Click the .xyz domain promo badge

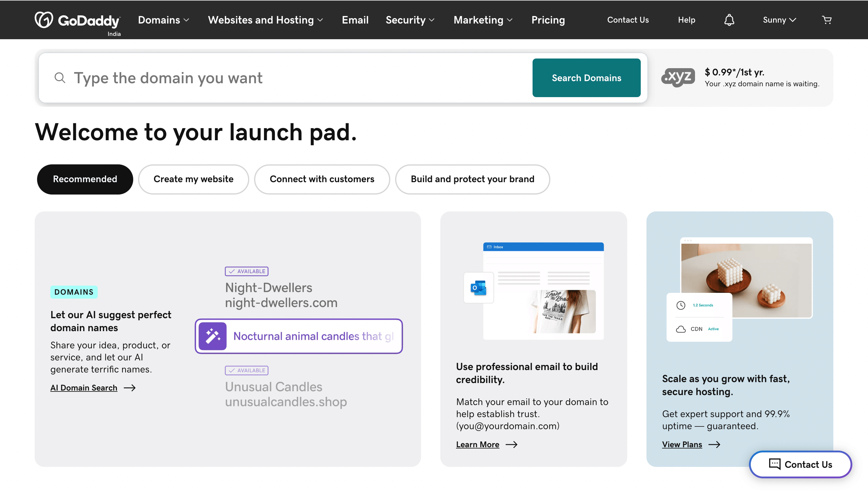[x=678, y=78]
